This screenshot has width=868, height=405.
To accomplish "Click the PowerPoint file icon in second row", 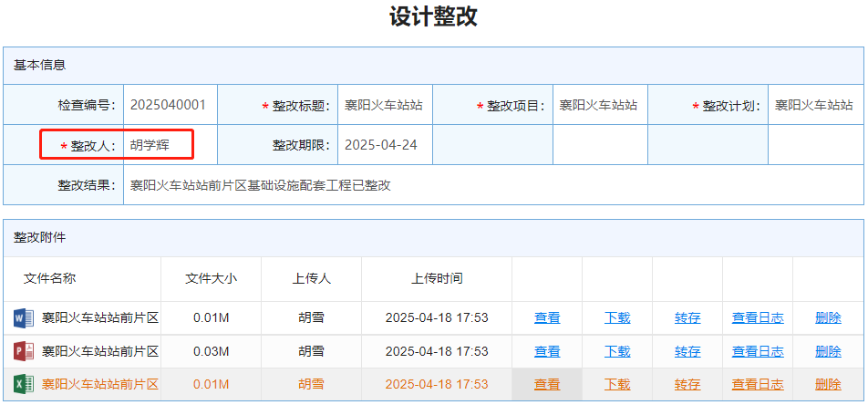I will pyautogui.click(x=23, y=351).
